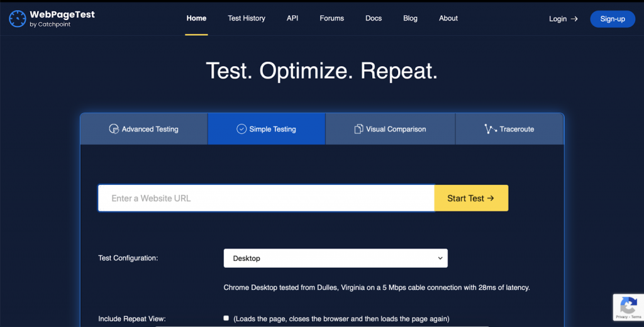Click the Start Test button
644x327 pixels.
point(471,198)
